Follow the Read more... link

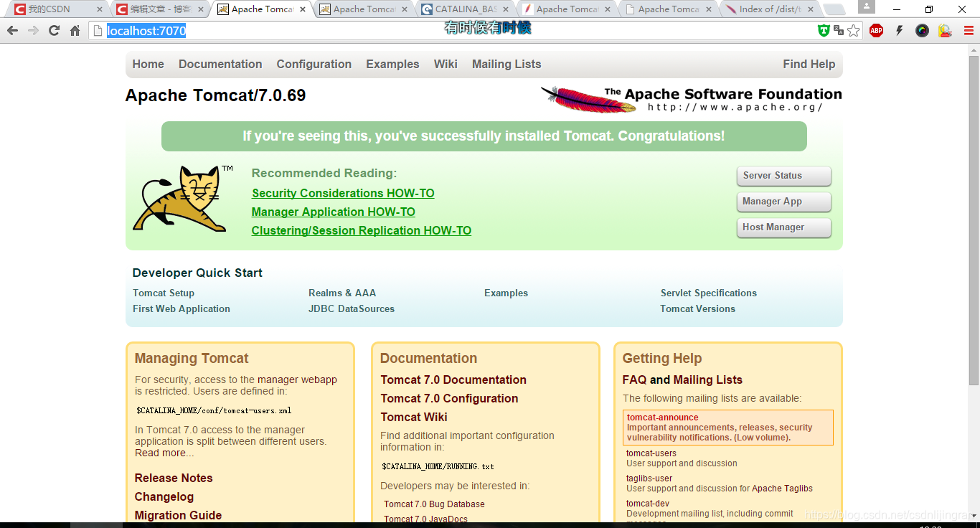click(x=164, y=453)
